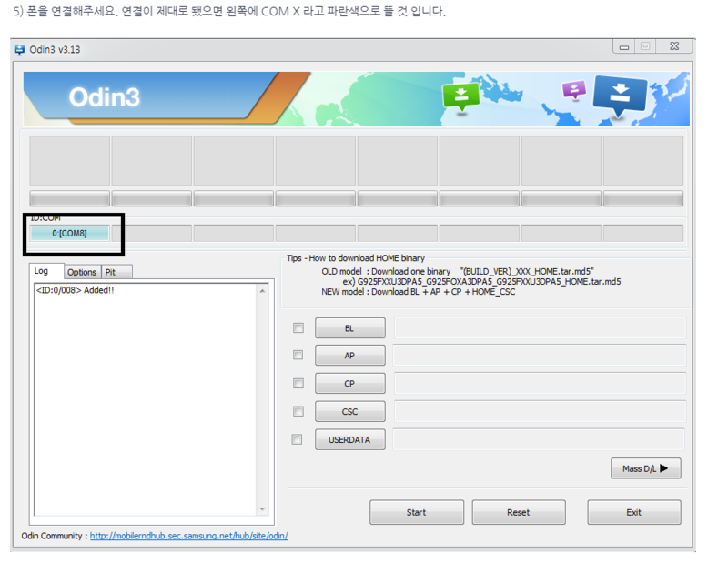This screenshot has height=563, width=728.
Task: Click the green download speech bubble icon
Action: point(460,96)
